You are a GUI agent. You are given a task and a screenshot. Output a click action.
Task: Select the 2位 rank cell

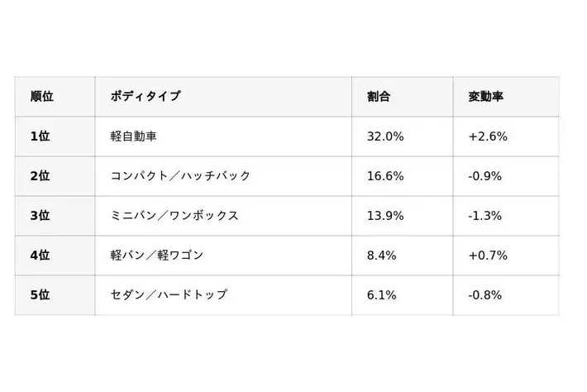(41, 176)
